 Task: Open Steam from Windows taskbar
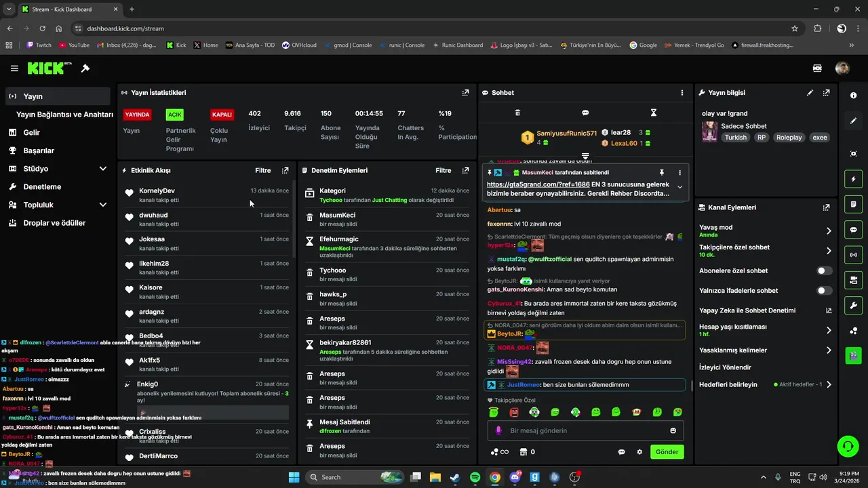click(x=455, y=477)
